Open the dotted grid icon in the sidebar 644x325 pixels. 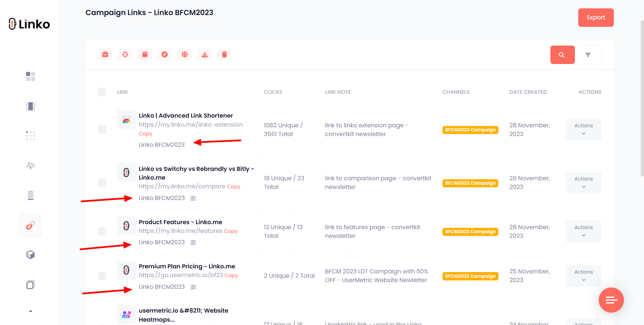tap(31, 136)
